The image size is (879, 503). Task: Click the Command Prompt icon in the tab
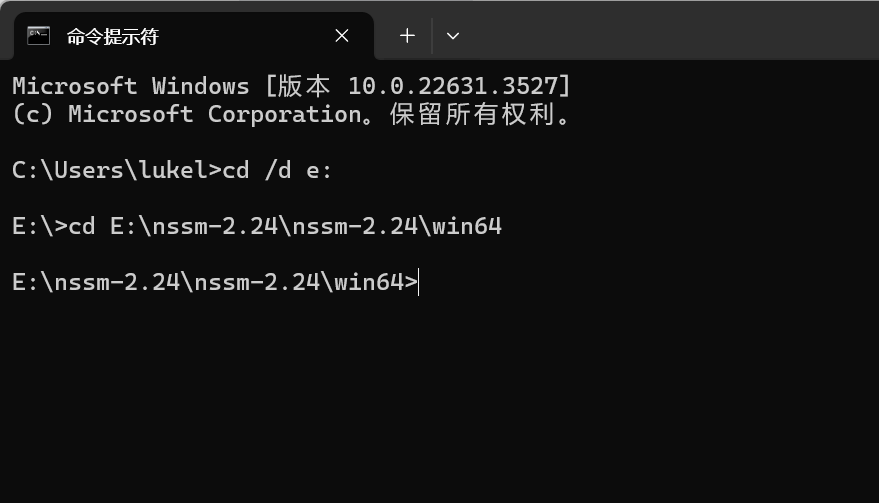pos(39,36)
